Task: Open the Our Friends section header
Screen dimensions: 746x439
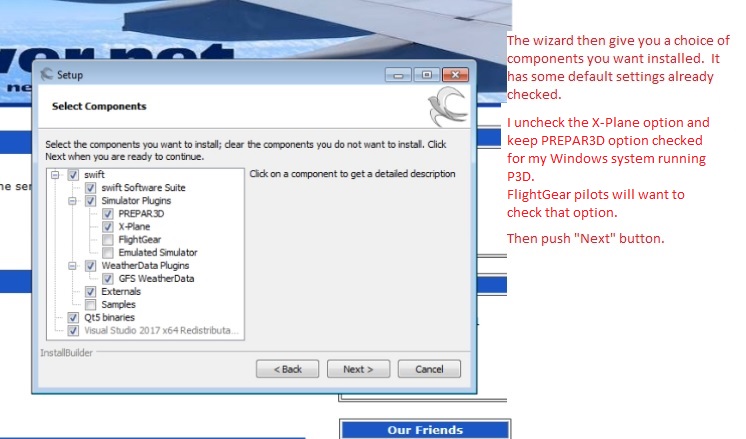Action: tap(425, 429)
